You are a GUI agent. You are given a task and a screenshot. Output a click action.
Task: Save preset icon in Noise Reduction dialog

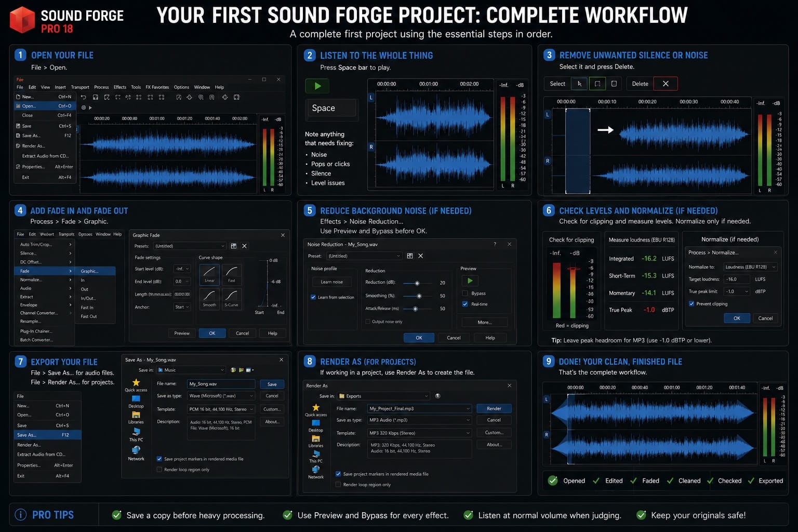(x=410, y=256)
